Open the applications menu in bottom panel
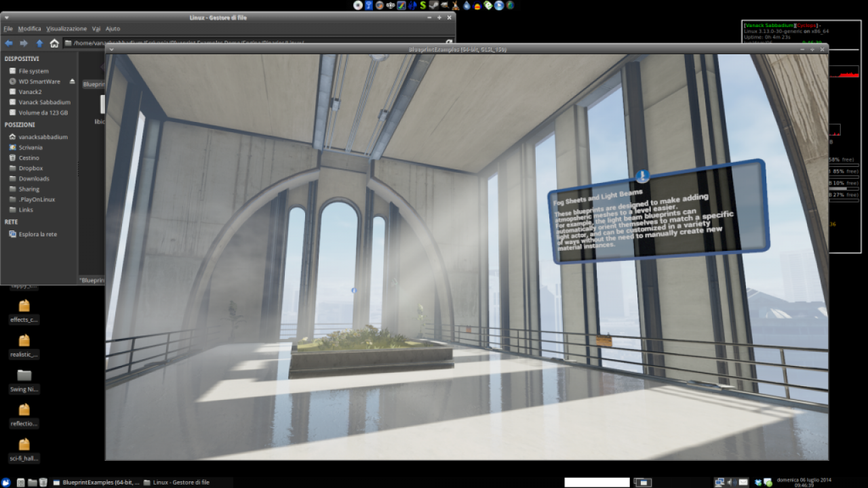 (x=5, y=483)
